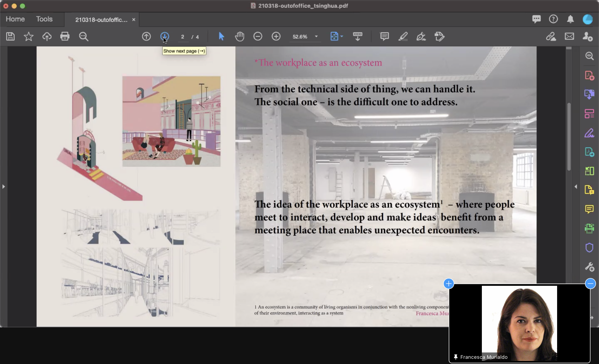599x364 pixels.
Task: Bookmark the file with the star icon
Action: tap(29, 37)
